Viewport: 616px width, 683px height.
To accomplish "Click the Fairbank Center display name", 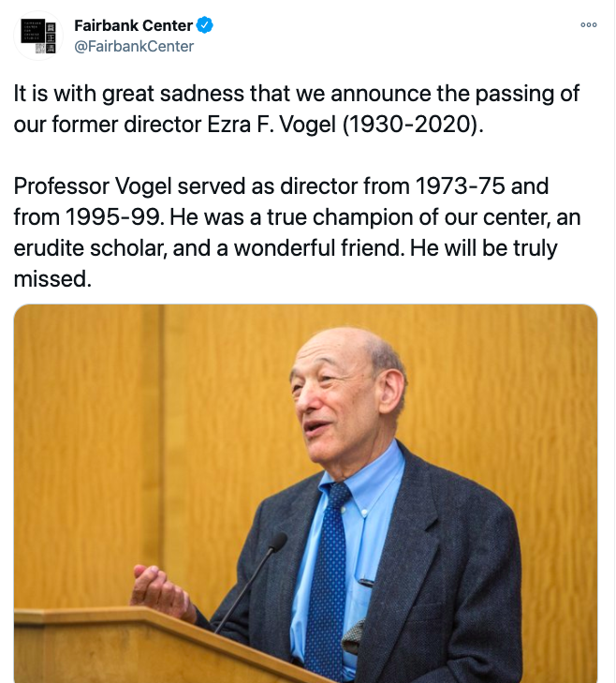I will point(134,25).
